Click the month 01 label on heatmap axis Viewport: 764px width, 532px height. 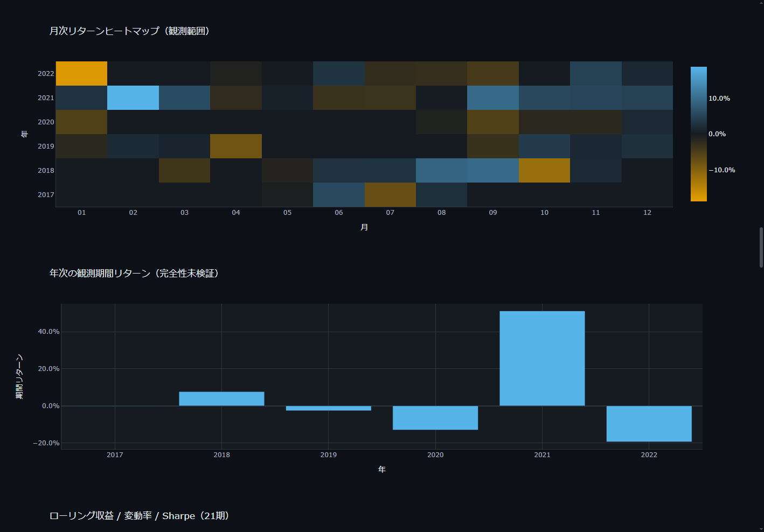click(x=81, y=213)
